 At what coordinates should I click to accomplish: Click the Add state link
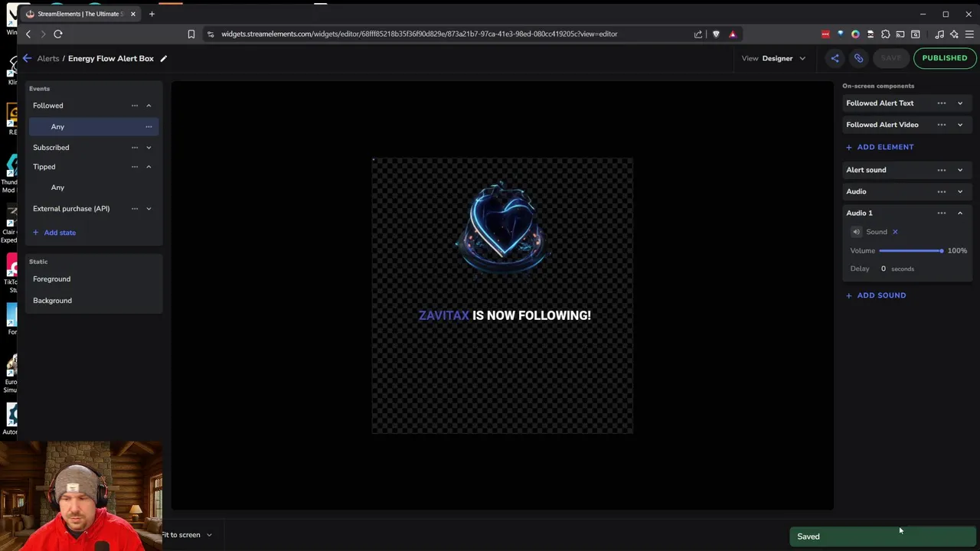(54, 233)
